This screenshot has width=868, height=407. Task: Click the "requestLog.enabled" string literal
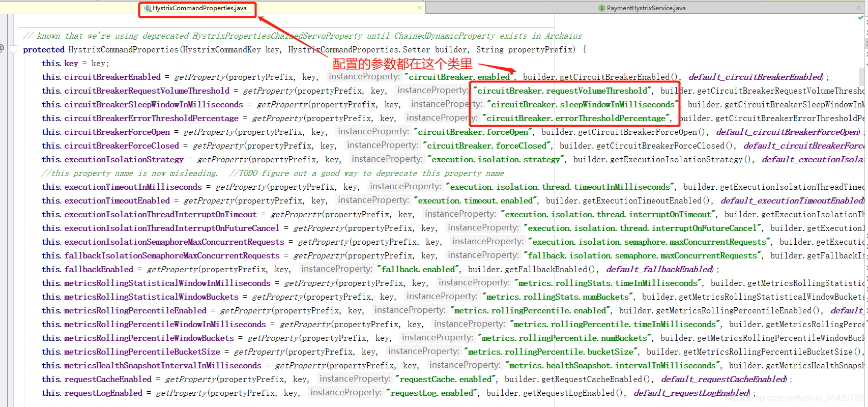pos(432,393)
